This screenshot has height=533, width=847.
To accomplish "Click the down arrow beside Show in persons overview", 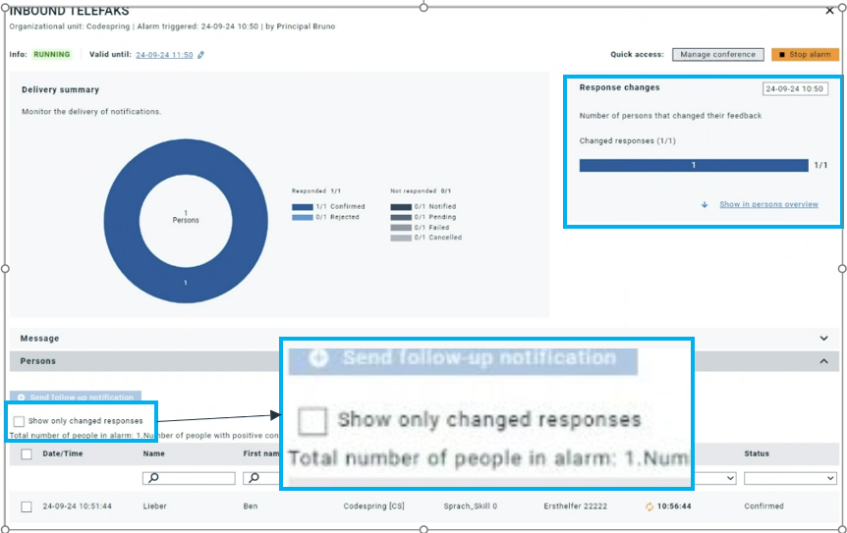I will (704, 205).
